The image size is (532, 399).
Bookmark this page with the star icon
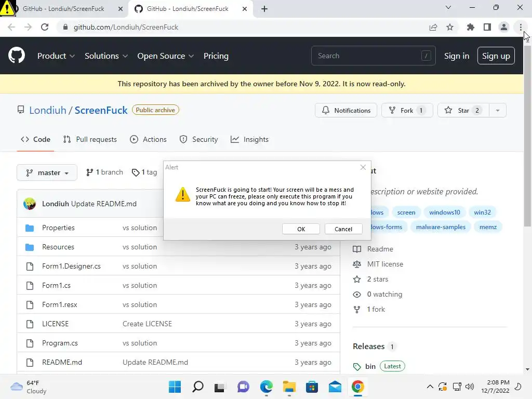(450, 27)
